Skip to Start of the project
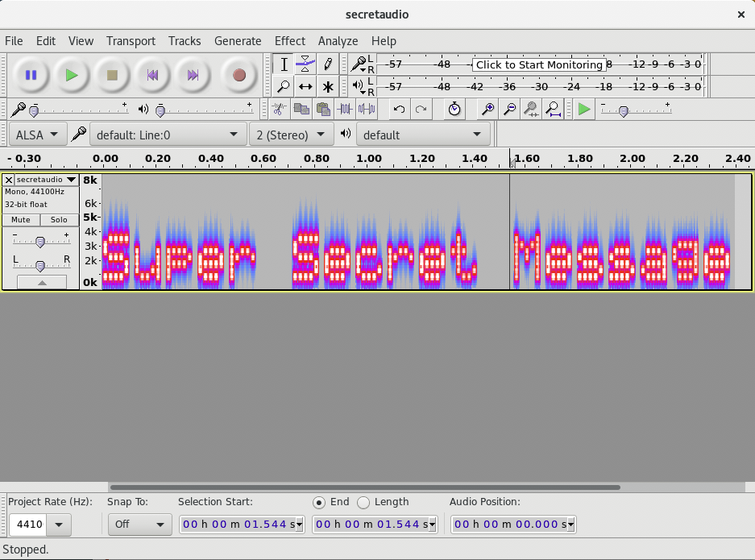 click(152, 75)
